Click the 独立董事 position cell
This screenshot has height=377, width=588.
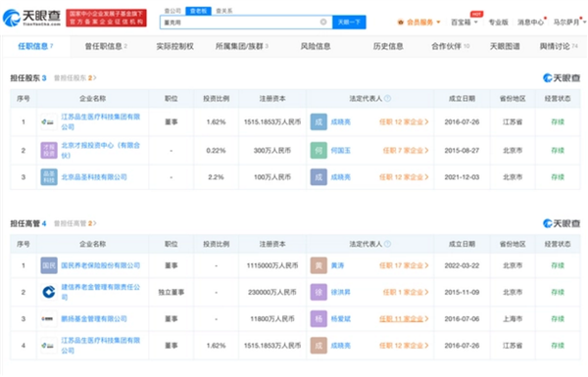(171, 292)
